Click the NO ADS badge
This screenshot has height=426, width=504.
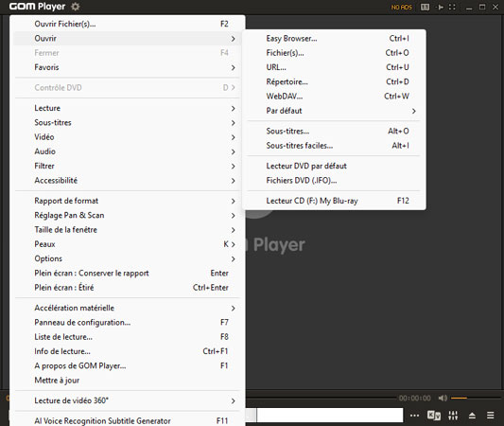tap(402, 7)
